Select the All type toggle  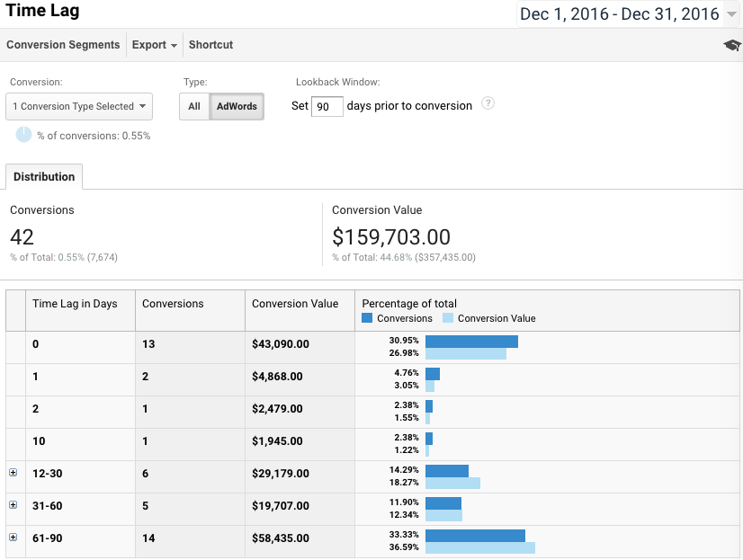pos(194,106)
